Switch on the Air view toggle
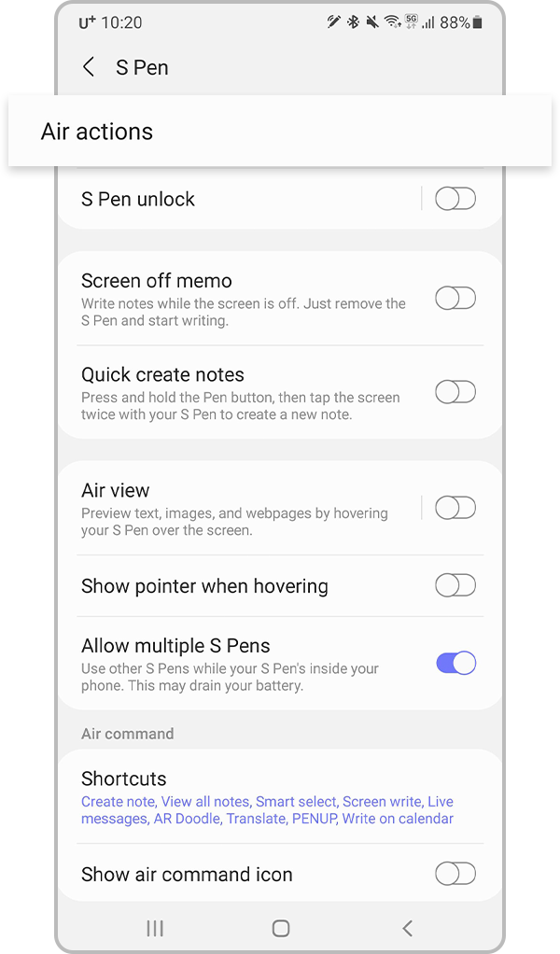This screenshot has width=560, height=954. [x=455, y=508]
